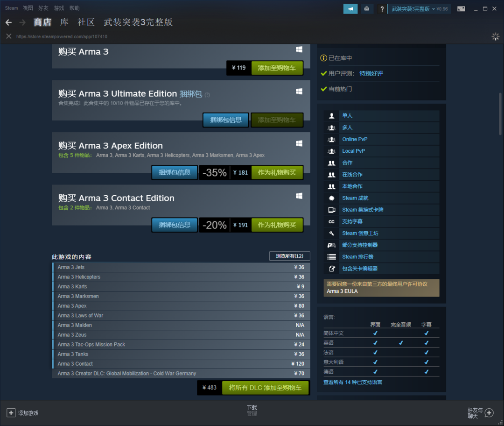The image size is (504, 426).
Task: Open the 好友 menu
Action: pyautogui.click(x=43, y=8)
